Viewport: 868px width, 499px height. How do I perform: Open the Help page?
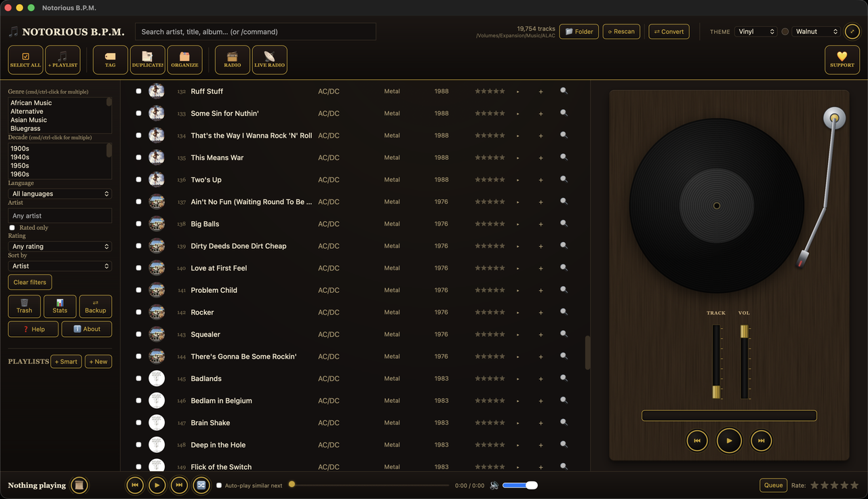[x=33, y=329]
